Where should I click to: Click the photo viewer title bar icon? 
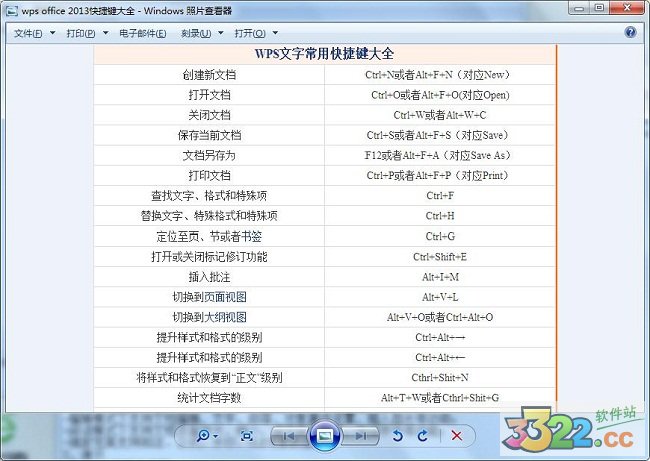[x=12, y=11]
